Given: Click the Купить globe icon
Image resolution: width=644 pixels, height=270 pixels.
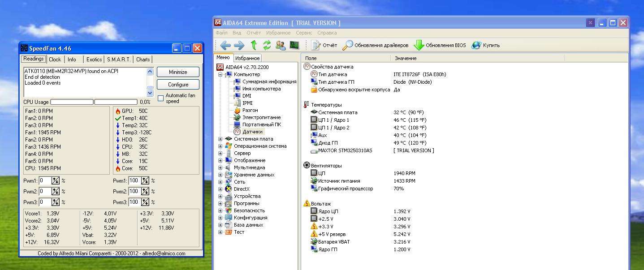Looking at the screenshot, I should 476,45.
